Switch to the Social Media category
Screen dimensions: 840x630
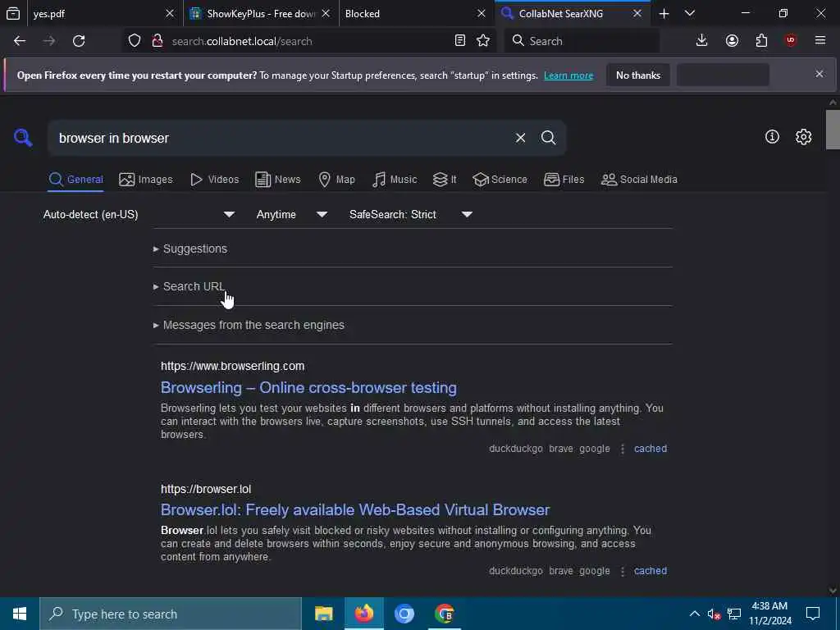[639, 180]
